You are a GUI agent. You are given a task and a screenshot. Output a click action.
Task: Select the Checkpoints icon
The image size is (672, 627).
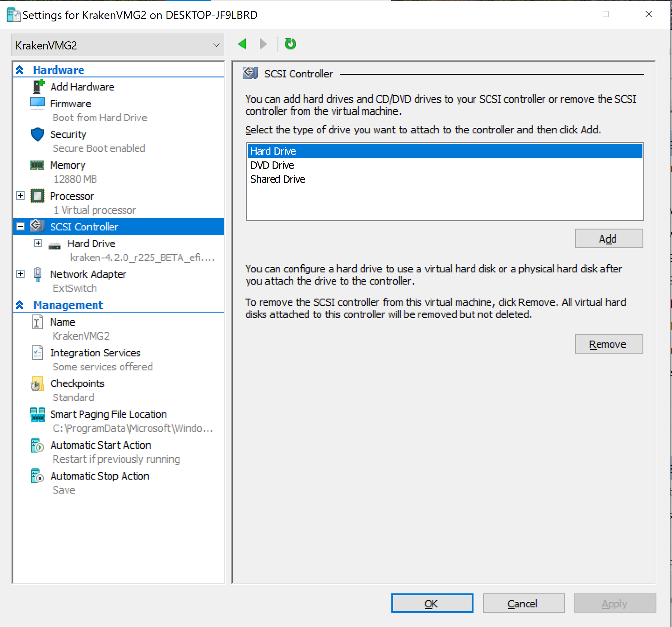pos(37,384)
